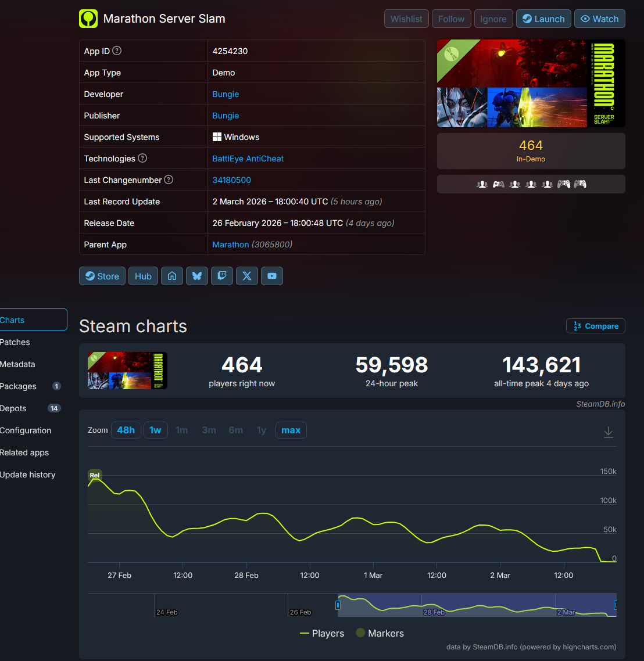The height and width of the screenshot is (661, 644).
Task: Open the Steam Store page button
Action: (102, 276)
